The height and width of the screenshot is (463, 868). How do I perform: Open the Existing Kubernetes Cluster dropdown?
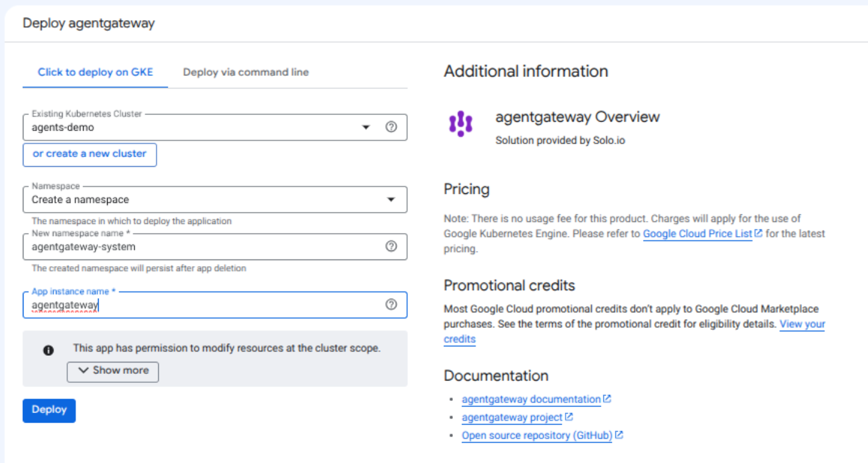(215, 127)
